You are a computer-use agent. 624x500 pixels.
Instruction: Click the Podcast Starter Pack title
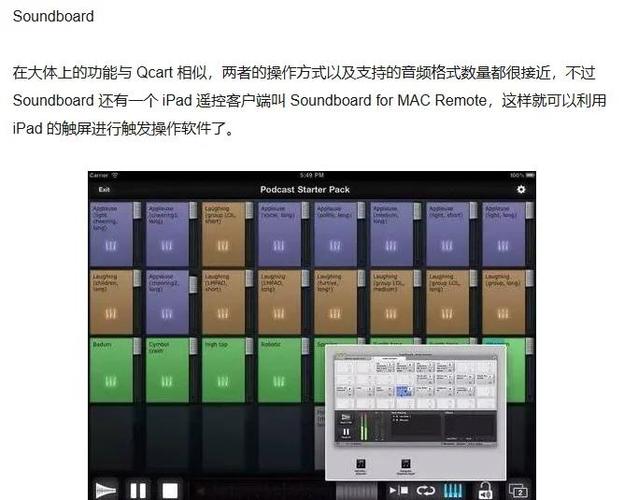point(305,189)
